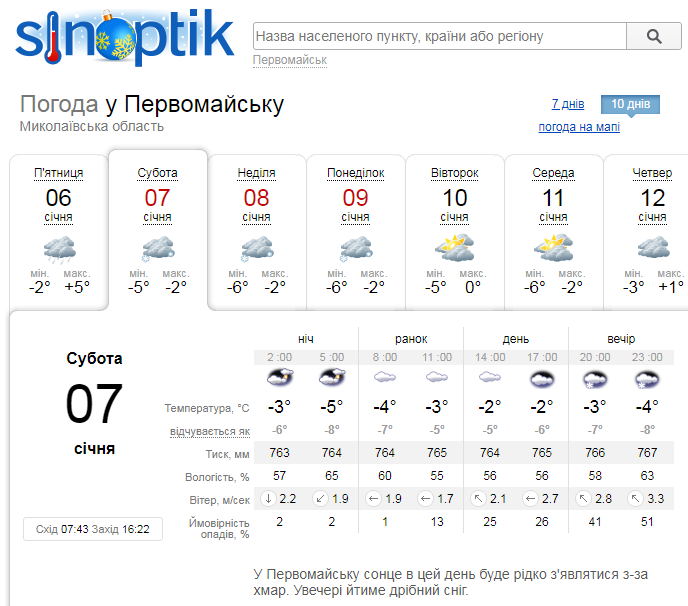Focus the city search input field
688x606 pixels.
(438, 36)
